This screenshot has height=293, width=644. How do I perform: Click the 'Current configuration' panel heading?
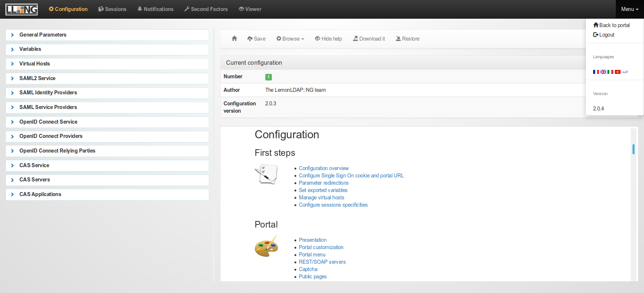click(254, 63)
